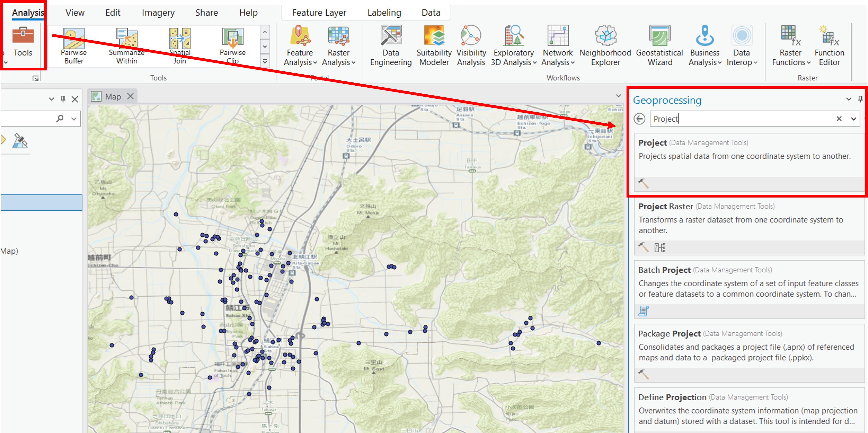Open Suitability Modeler
Image resolution: width=868 pixels, height=433 pixels.
point(434,45)
